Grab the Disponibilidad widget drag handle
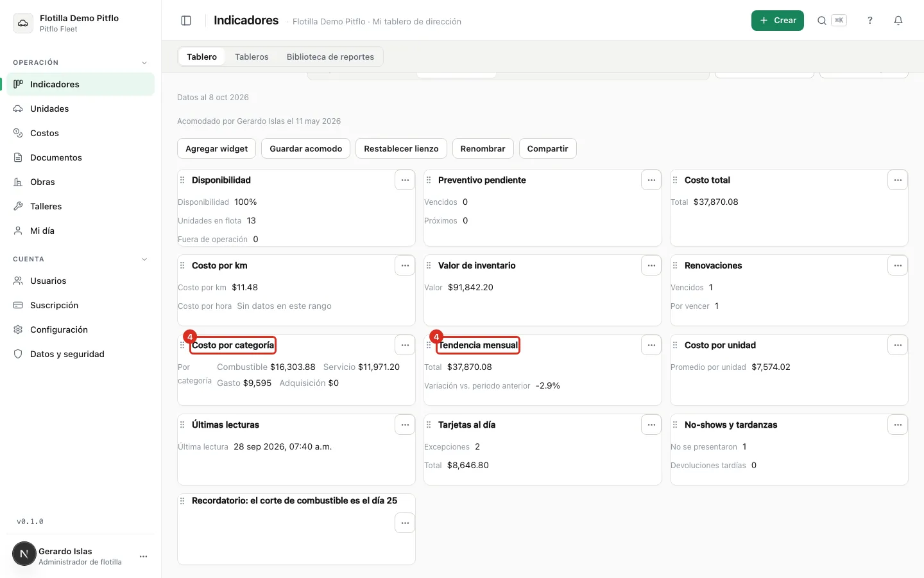Viewport: 924px width, 578px height. (182, 180)
